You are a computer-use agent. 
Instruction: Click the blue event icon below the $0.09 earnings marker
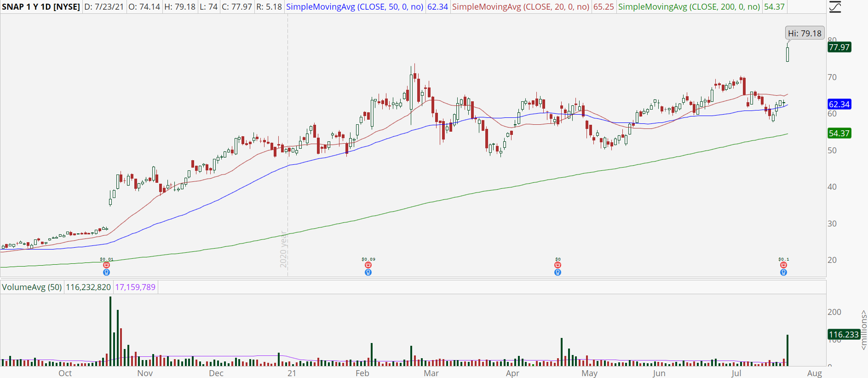(x=368, y=273)
